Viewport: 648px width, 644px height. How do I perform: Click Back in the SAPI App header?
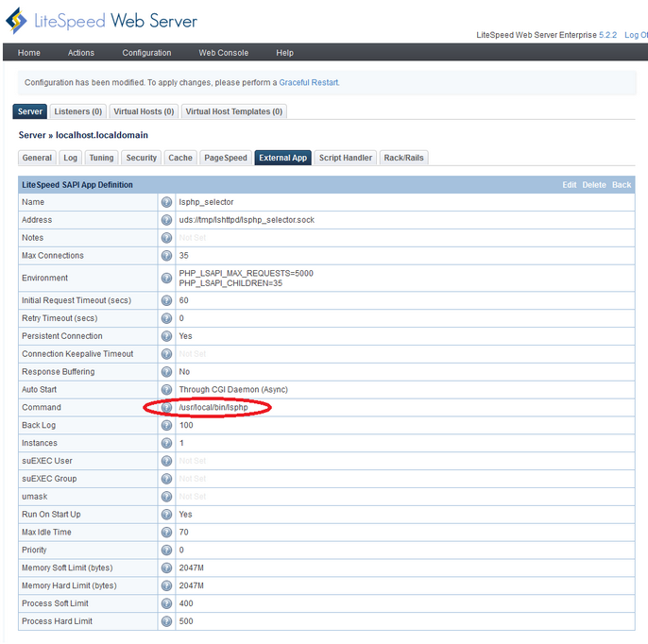[622, 185]
